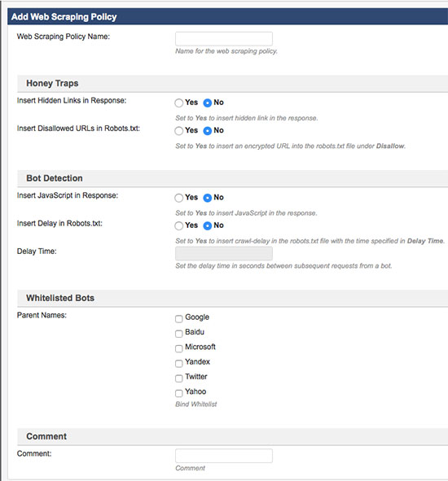
Task: Tick the Microsoft bot checkbox
Action: pyautogui.click(x=178, y=348)
